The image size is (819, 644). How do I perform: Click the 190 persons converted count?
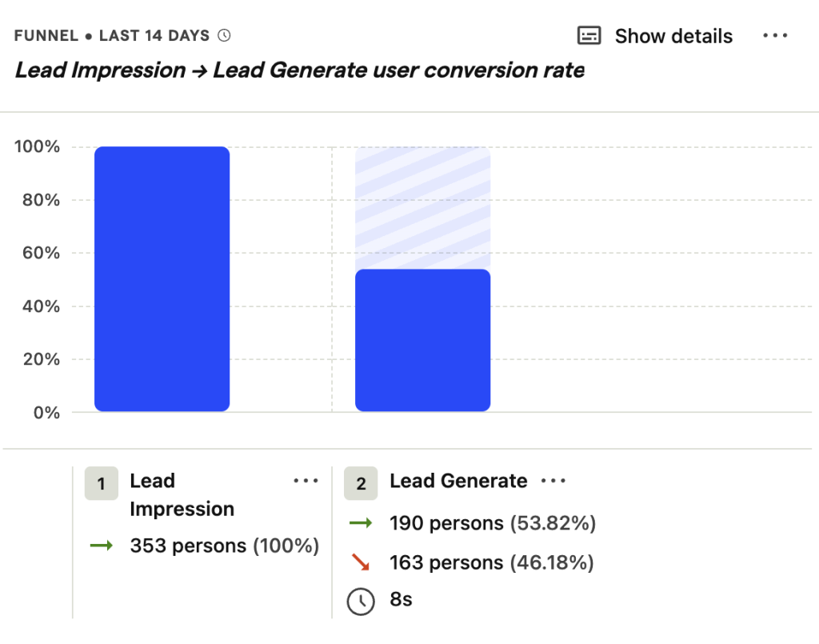click(447, 523)
